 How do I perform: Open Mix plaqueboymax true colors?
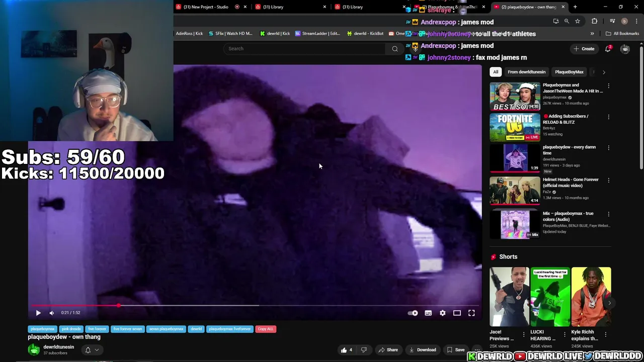(515, 224)
